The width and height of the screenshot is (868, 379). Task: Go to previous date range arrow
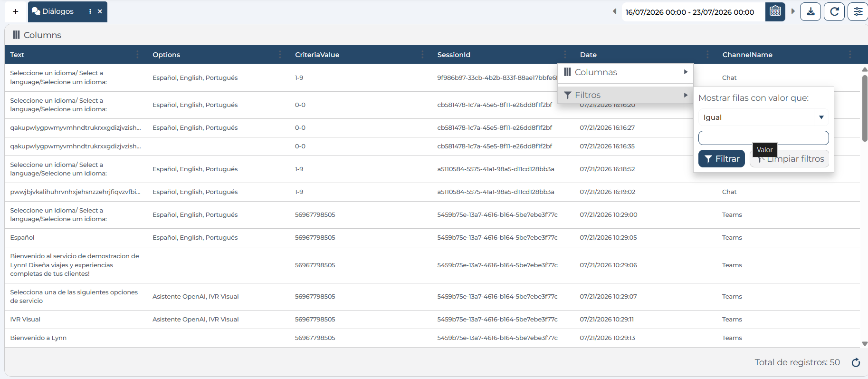pyautogui.click(x=614, y=11)
